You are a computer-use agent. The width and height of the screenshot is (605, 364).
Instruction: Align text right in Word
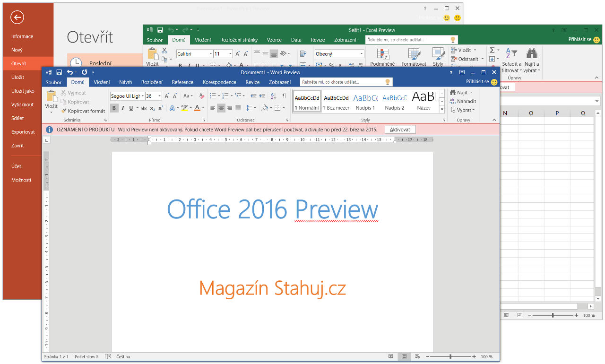point(230,108)
